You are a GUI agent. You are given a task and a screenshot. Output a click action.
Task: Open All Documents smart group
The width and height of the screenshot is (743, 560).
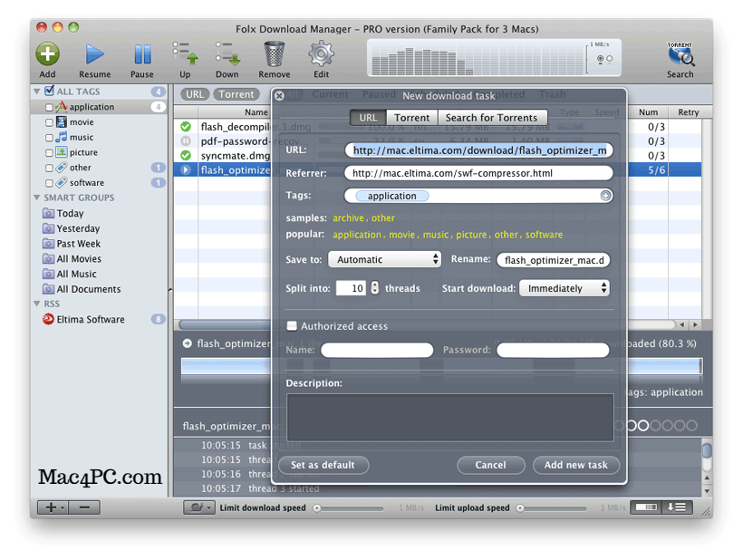[82, 289]
